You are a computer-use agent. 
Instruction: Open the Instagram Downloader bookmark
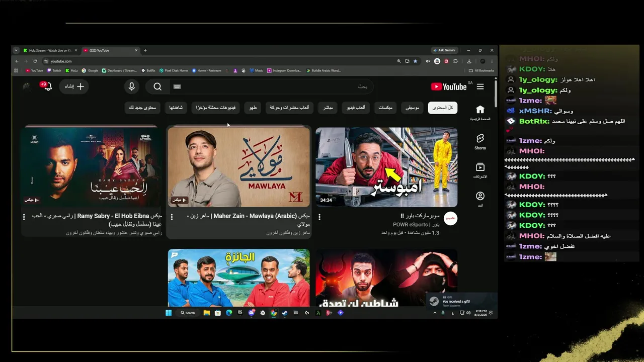point(285,70)
